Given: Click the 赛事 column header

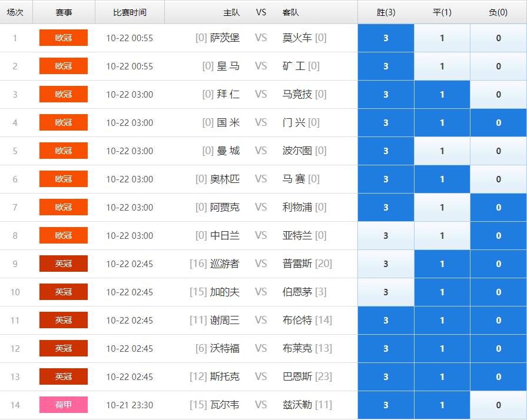Looking at the screenshot, I should coord(64,12).
